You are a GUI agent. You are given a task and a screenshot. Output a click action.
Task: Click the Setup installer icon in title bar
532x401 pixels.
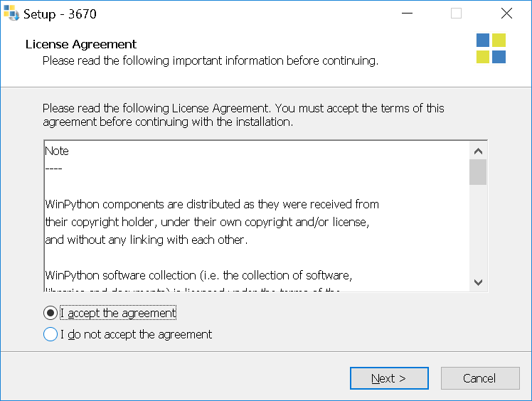(x=11, y=14)
